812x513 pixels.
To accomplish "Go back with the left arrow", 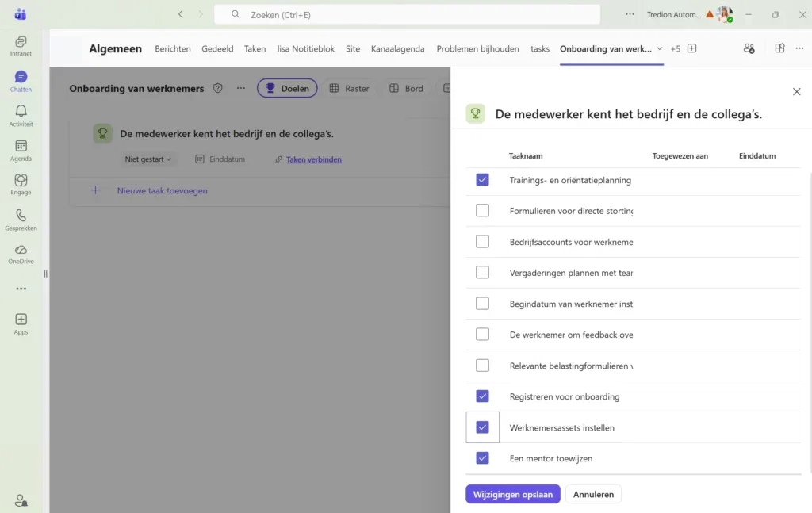I will click(181, 14).
